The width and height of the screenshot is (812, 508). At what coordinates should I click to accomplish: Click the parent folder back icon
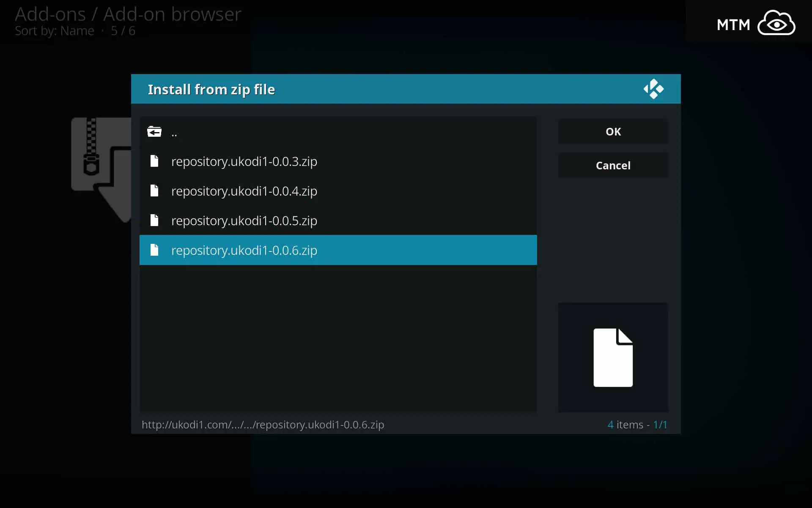coord(154,132)
